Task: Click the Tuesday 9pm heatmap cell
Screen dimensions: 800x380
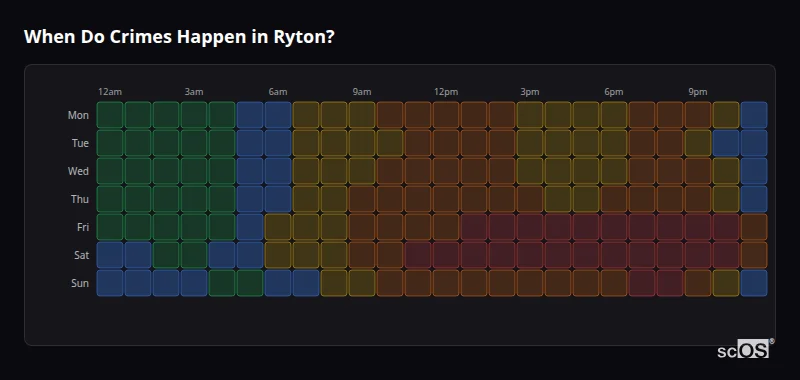Action: [x=698, y=143]
